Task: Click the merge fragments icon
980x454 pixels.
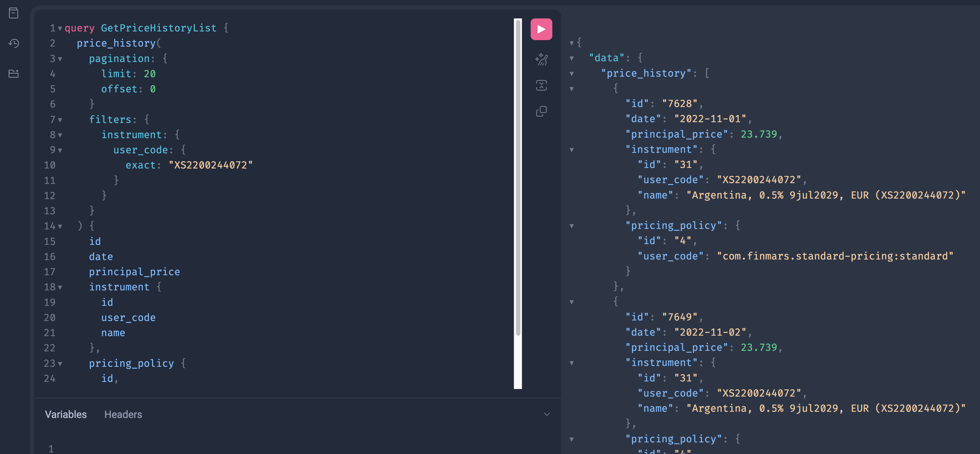Action: tap(541, 85)
